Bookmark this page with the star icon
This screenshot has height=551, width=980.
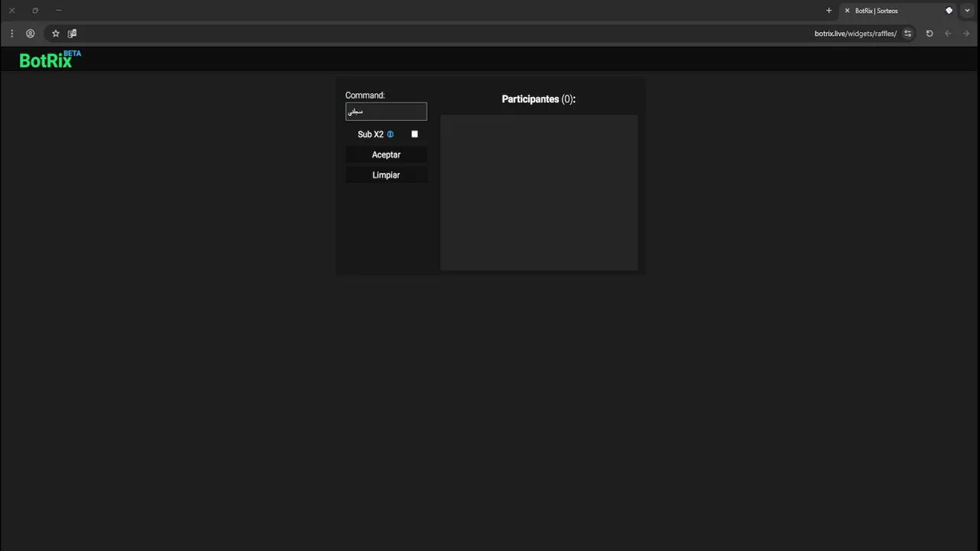click(55, 34)
